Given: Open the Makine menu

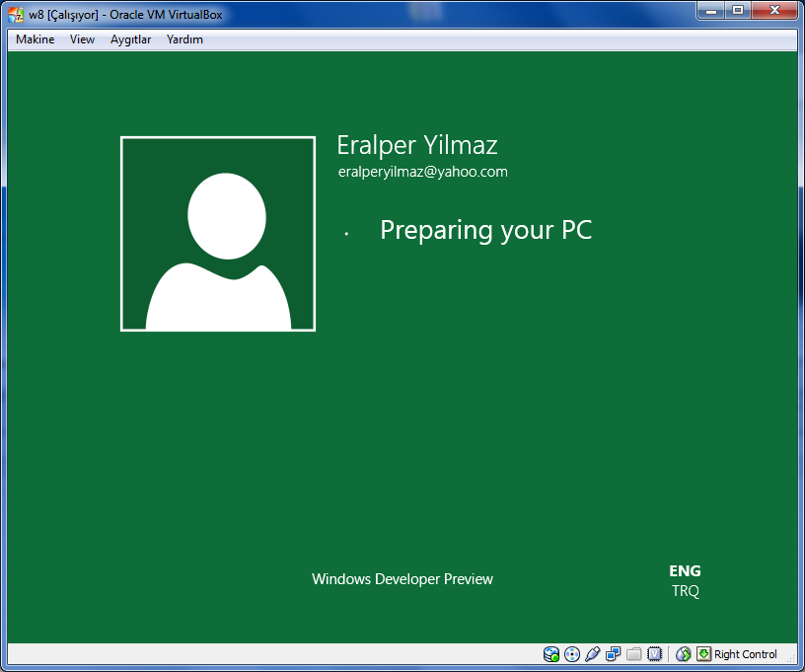Looking at the screenshot, I should [x=35, y=39].
